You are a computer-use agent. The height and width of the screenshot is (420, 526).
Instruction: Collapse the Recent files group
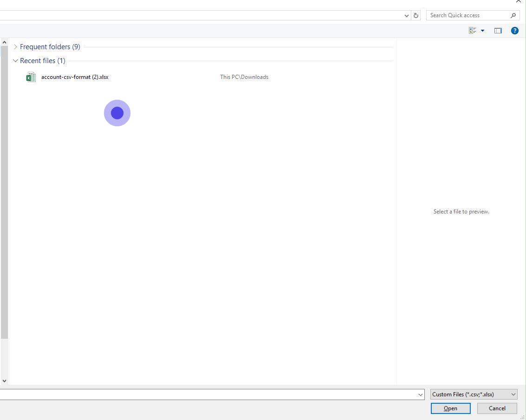coord(15,61)
